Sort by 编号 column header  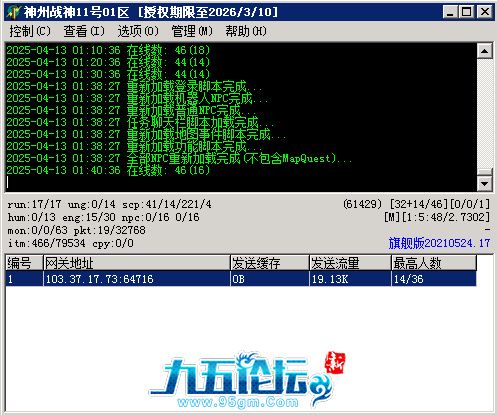click(24, 263)
